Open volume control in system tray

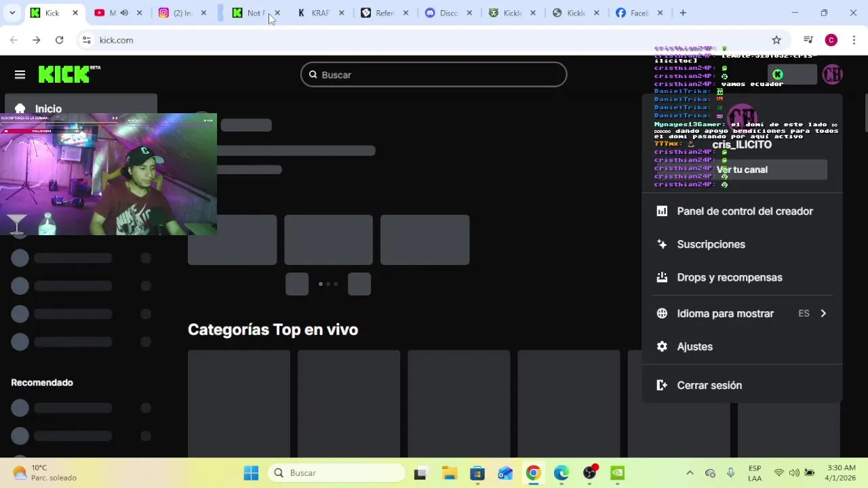pyautogui.click(x=794, y=473)
